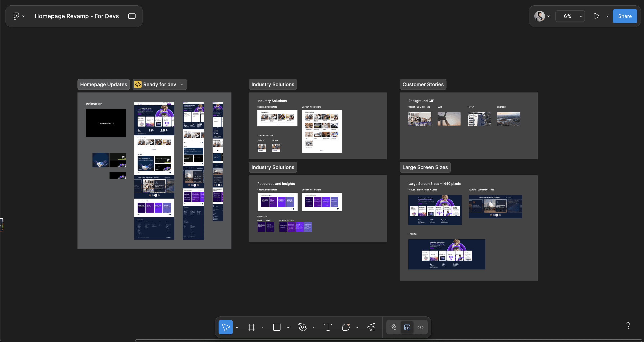644x342 pixels.
Task: Switch to Draw mode
Action: 393,327
